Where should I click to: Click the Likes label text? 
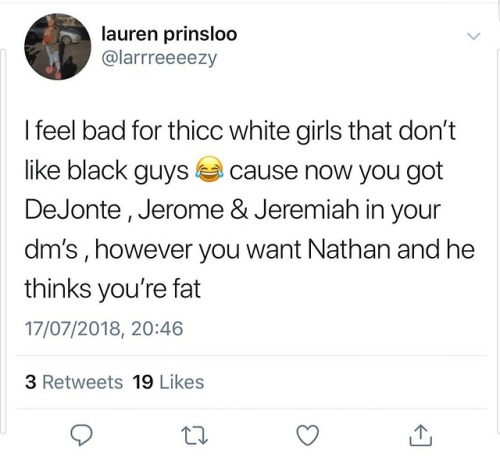(182, 382)
